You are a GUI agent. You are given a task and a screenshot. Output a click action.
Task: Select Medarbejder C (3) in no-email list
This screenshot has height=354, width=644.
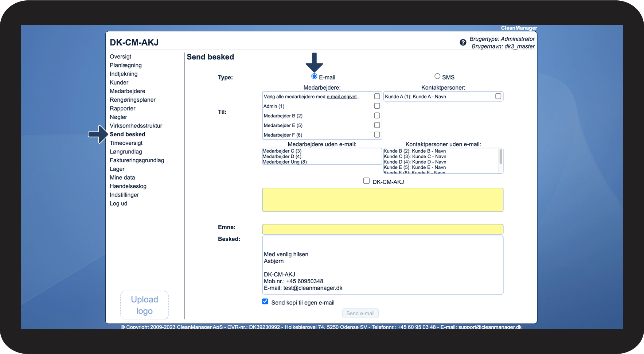(282, 151)
